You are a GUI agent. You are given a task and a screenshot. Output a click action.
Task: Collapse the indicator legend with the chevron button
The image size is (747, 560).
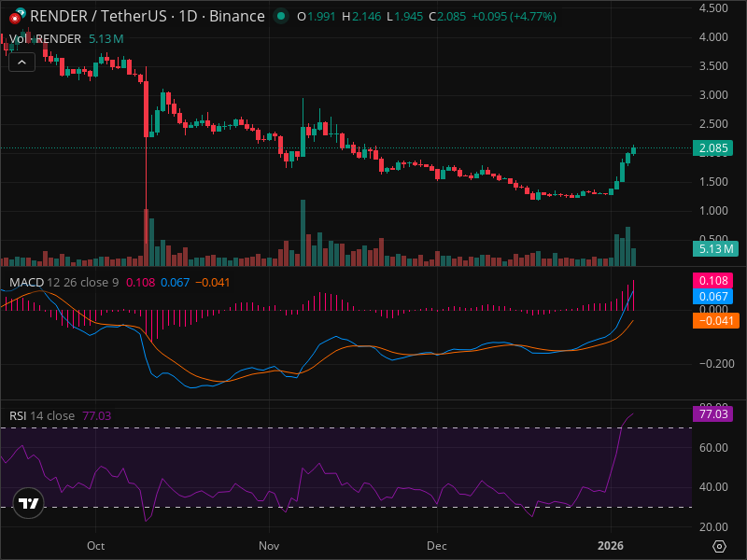click(21, 63)
